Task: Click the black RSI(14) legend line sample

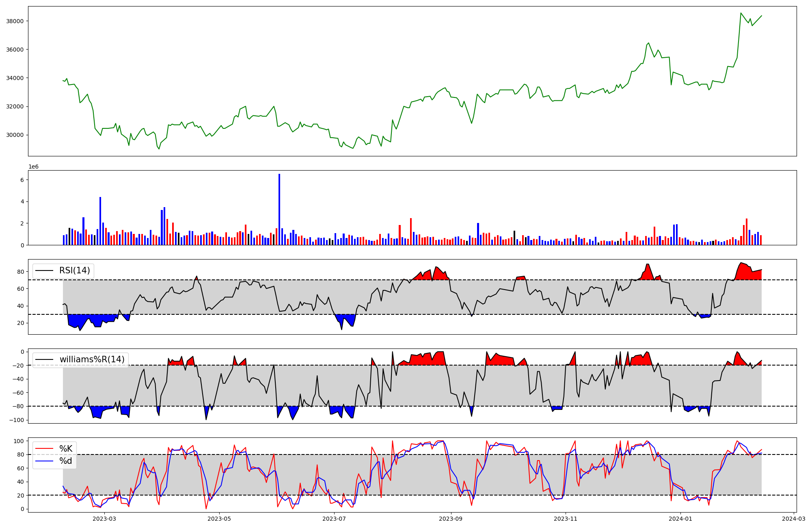Action: point(45,270)
